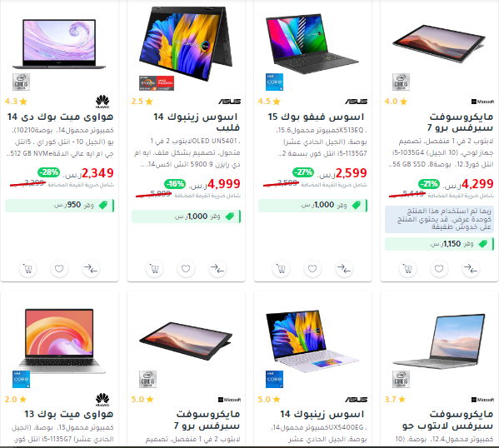Image resolution: width=499 pixels, height=448 pixels.
Task: Add Microsoft Surface Pro 7 to cart
Action: click(407, 269)
